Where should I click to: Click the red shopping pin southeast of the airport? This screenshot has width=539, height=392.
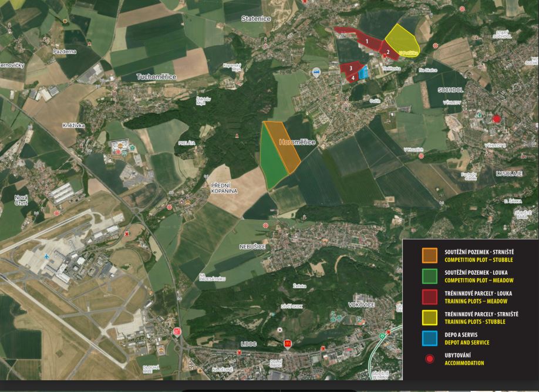pos(177,332)
